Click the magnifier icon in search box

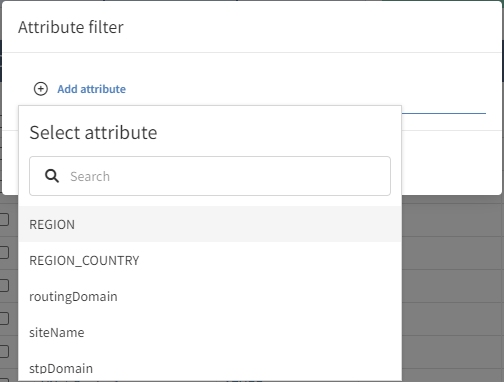pos(52,176)
